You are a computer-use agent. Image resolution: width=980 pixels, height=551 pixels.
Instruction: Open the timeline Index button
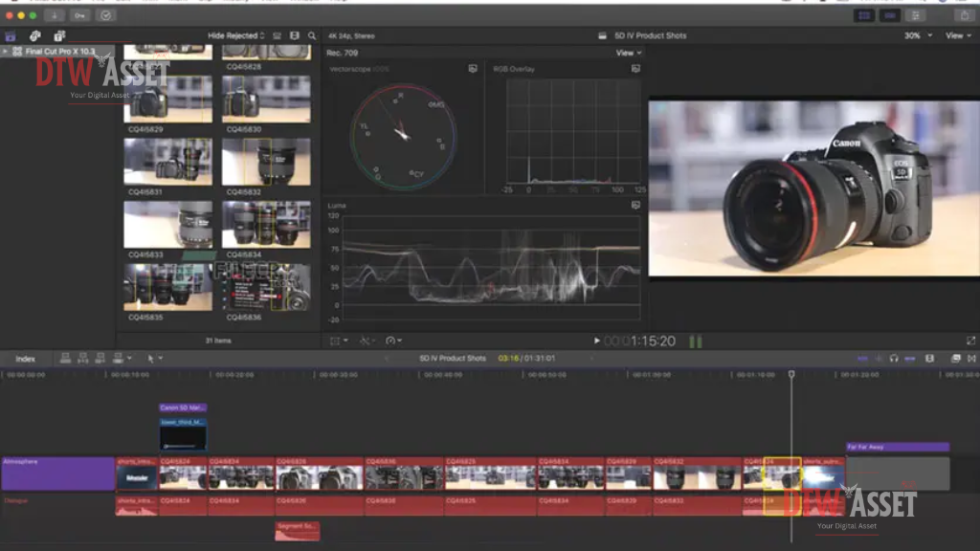pyautogui.click(x=25, y=359)
